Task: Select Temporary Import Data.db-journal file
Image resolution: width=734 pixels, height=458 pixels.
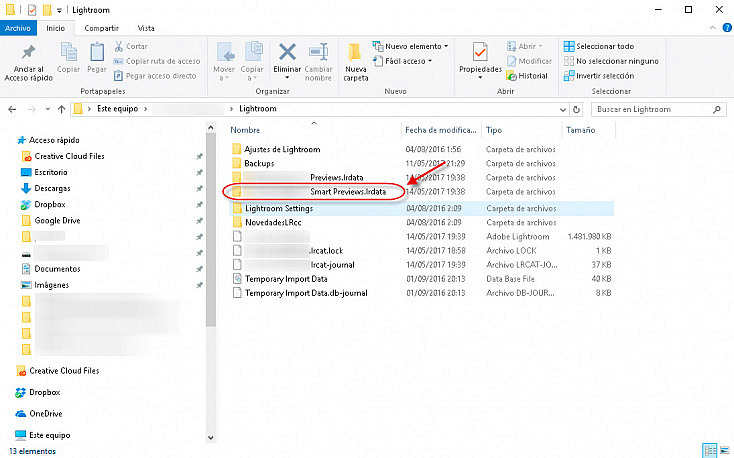Action: click(306, 293)
